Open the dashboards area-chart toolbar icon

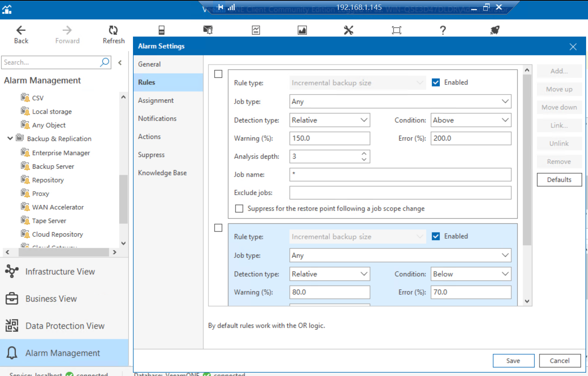point(302,30)
